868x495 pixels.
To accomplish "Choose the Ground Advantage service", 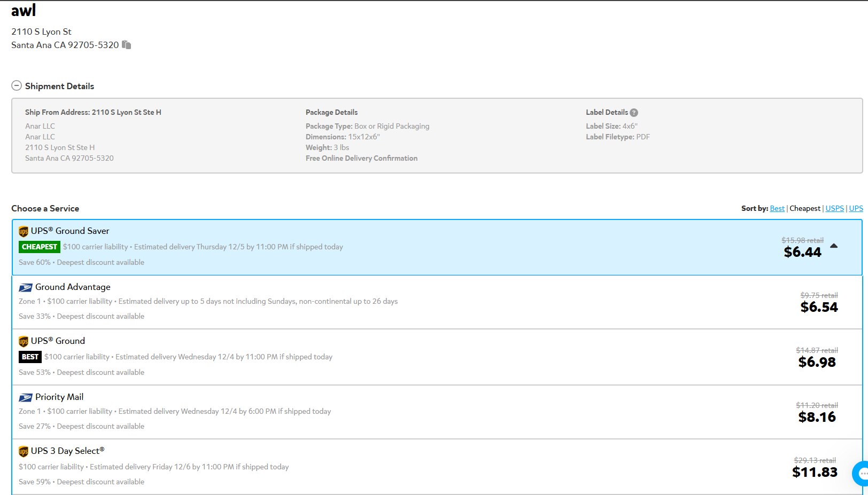I will tap(73, 287).
